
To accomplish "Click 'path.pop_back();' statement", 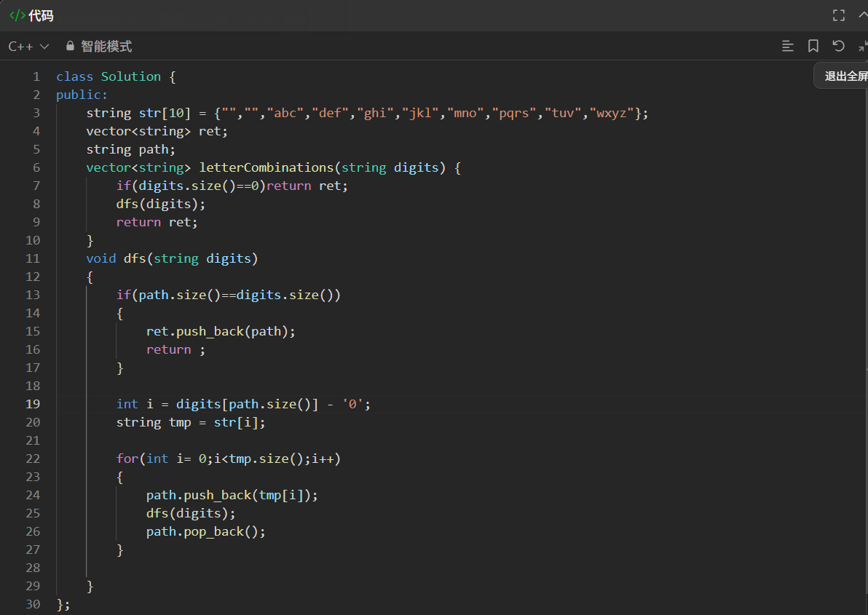I will pos(206,531).
